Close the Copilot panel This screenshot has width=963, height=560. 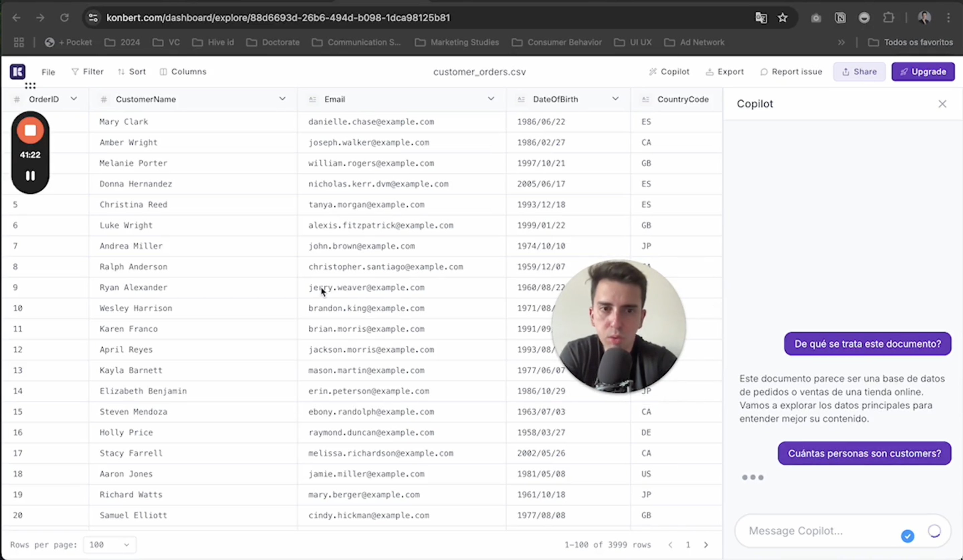click(942, 104)
